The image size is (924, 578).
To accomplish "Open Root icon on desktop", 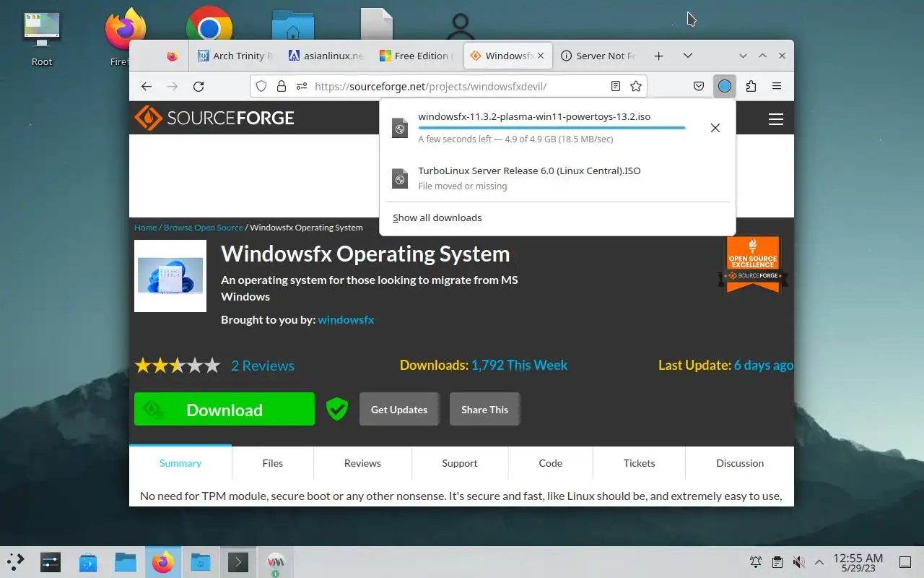I will 42,38.
